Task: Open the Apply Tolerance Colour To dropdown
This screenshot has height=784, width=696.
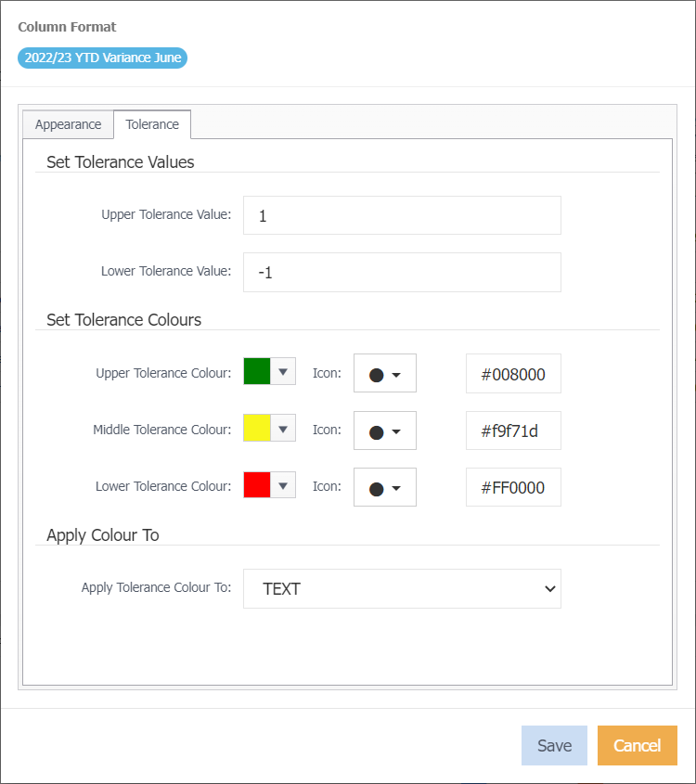Action: pos(402,589)
